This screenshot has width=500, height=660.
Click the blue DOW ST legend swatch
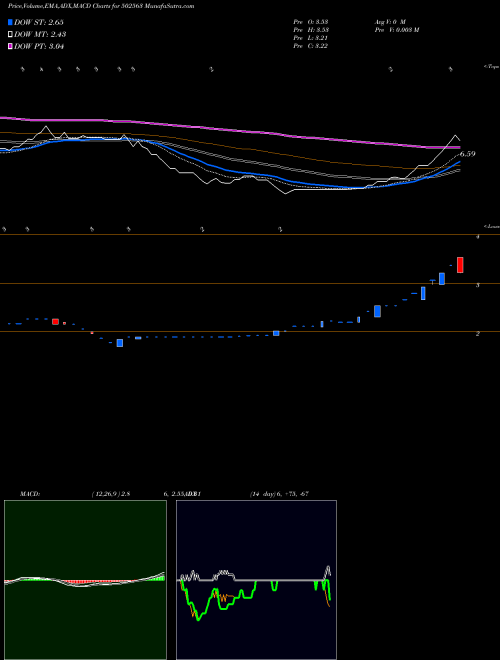[10, 22]
